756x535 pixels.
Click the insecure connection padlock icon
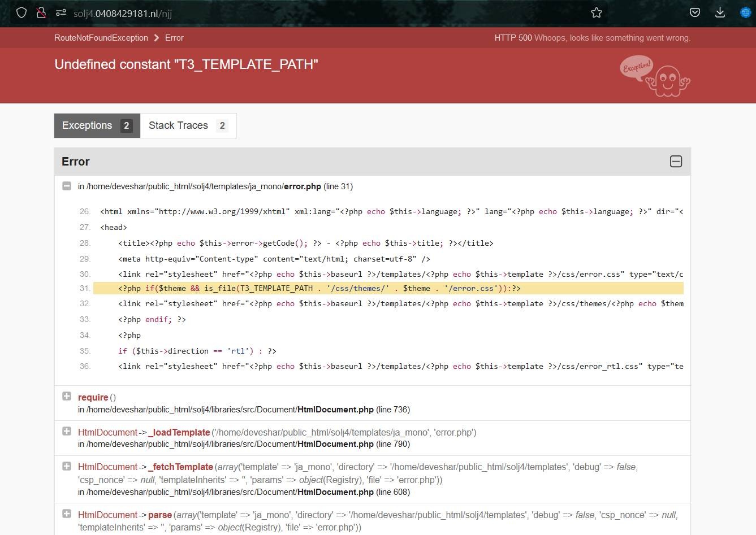[41, 12]
